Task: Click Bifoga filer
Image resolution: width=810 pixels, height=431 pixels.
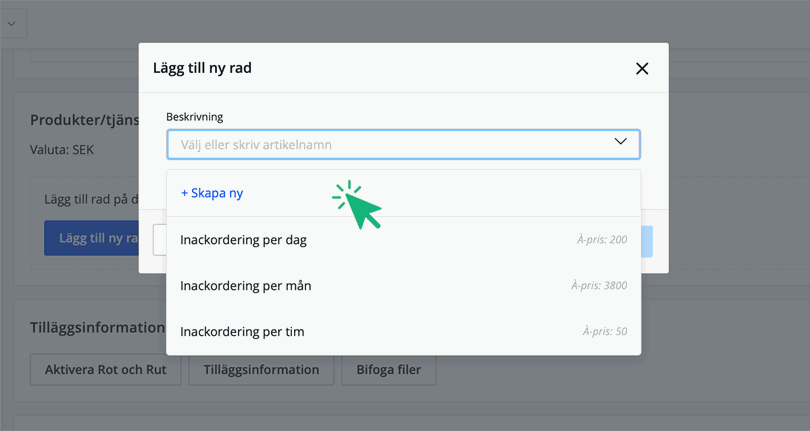Action: [x=389, y=370]
